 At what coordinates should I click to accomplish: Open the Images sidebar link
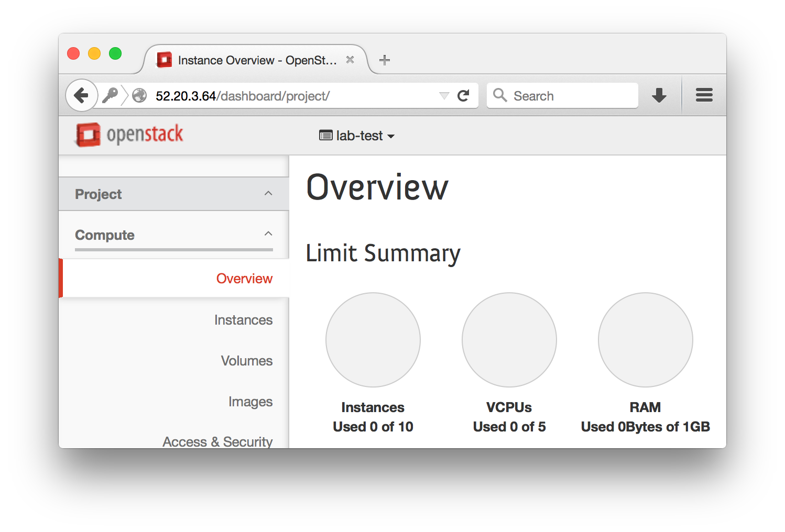(250, 402)
